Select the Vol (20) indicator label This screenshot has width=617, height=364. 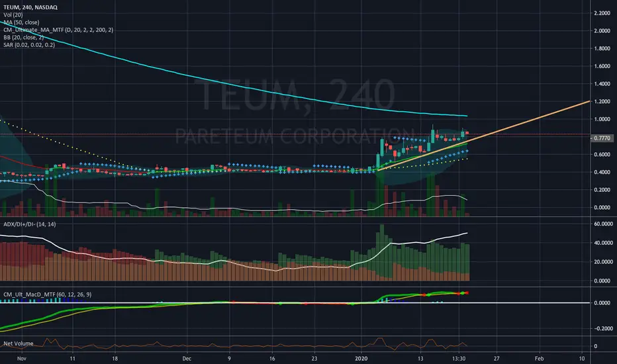(x=13, y=15)
